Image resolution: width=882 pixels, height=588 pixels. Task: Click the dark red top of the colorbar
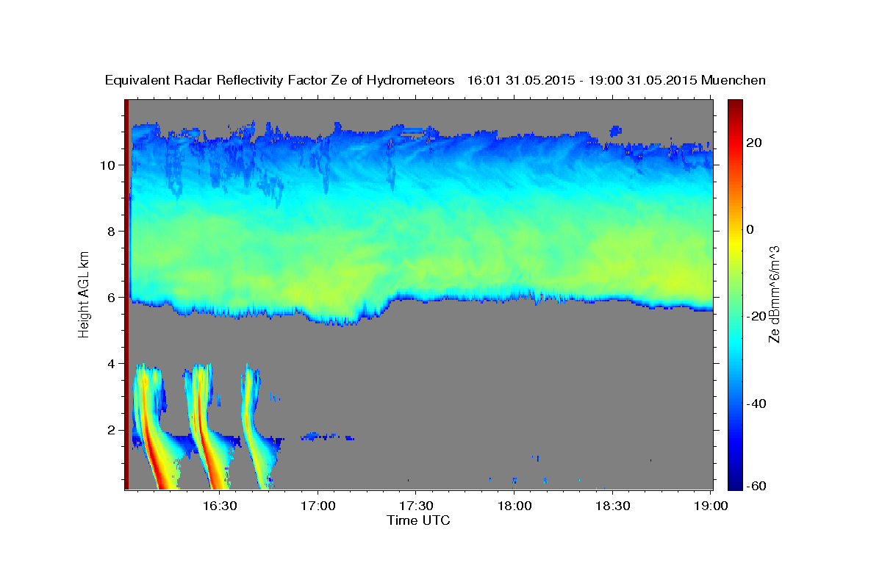[x=734, y=109]
